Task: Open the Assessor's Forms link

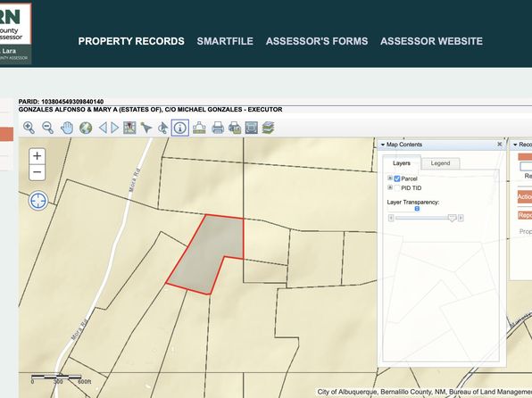Action: 317,41
